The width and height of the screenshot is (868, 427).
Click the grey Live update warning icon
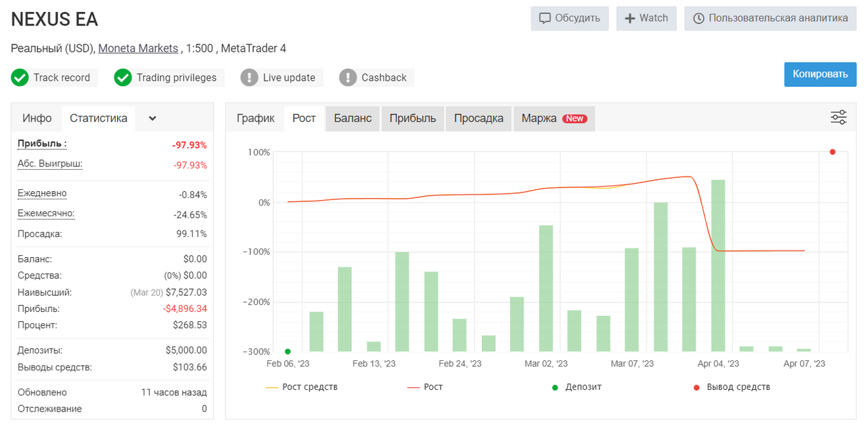pos(249,77)
